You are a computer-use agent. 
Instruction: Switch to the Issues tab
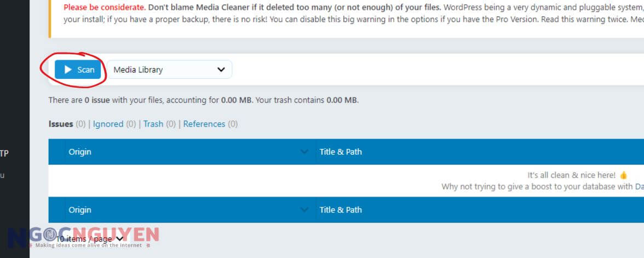coord(61,124)
